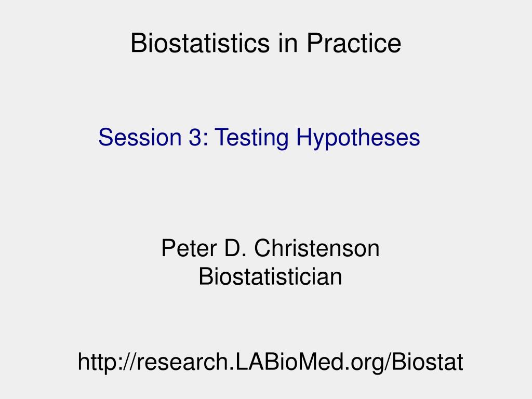Click the word "Biostatistics" in the slide title
The height and width of the screenshot is (399, 532).
[x=200, y=43]
